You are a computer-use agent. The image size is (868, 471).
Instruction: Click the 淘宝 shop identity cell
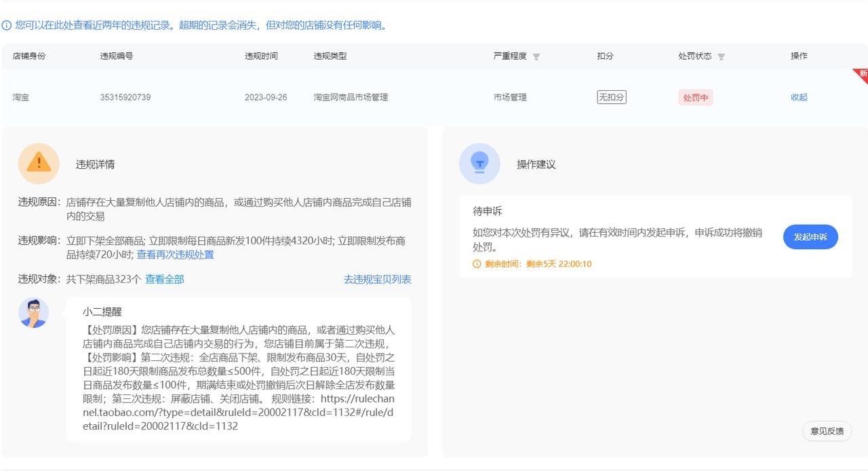pyautogui.click(x=21, y=97)
